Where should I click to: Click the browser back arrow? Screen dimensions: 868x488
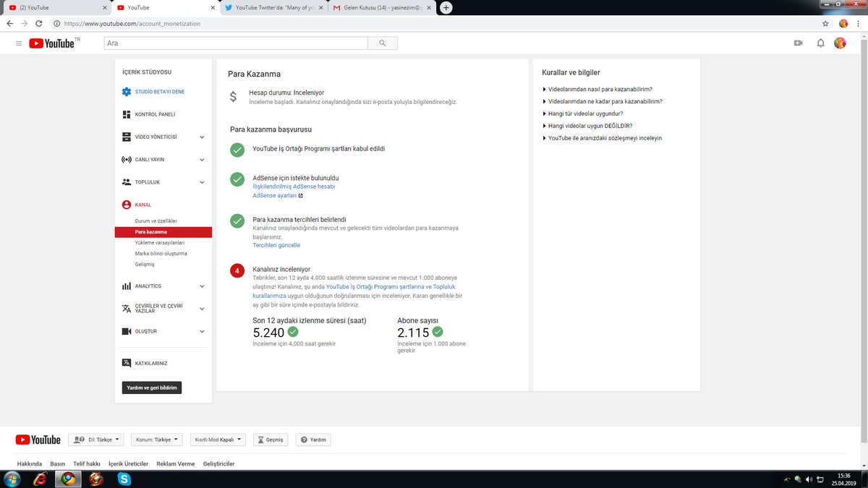point(9,23)
